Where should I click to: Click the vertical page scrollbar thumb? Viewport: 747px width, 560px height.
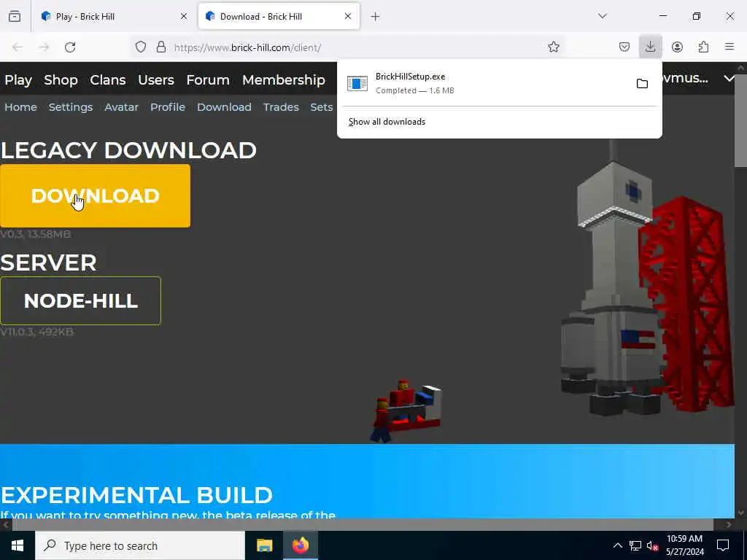pyautogui.click(x=741, y=120)
